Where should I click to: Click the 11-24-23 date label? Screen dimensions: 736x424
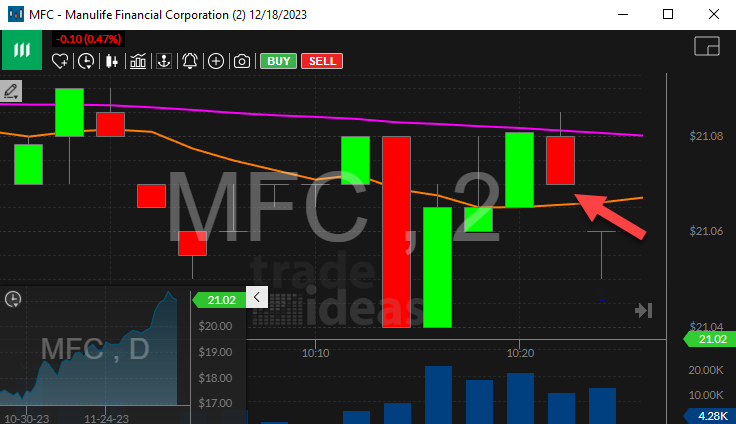click(106, 418)
